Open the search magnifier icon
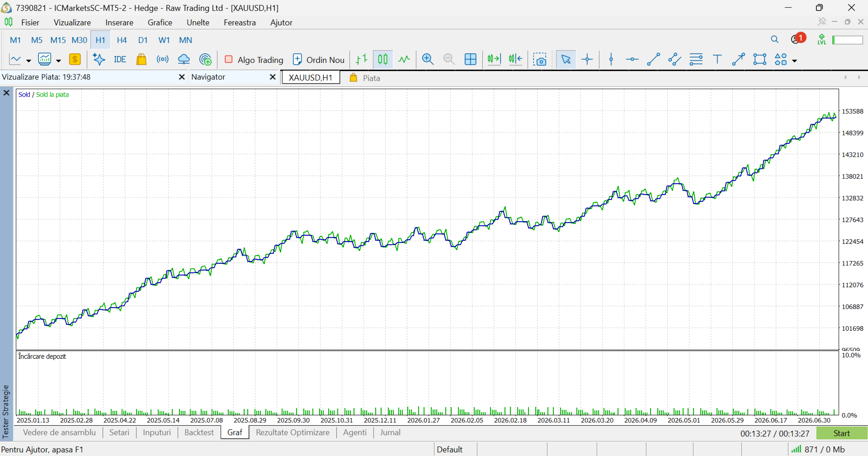 775,40
